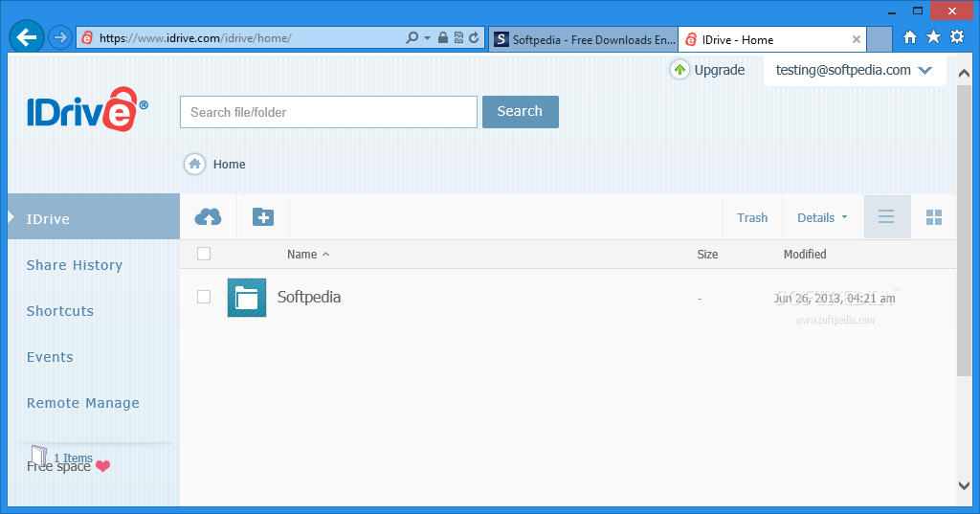
Task: Click the IDrive site favicon in address bar
Action: click(x=87, y=38)
